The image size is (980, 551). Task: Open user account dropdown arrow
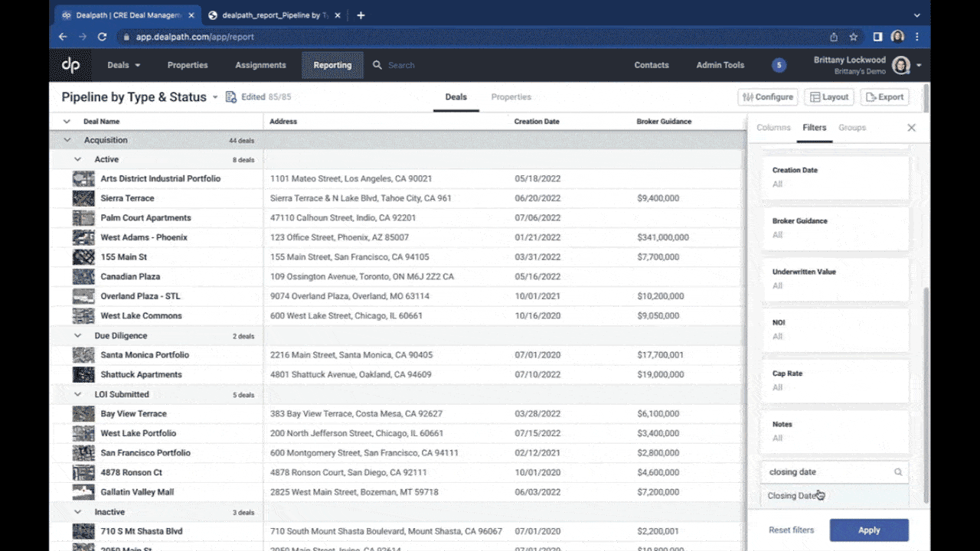(919, 66)
